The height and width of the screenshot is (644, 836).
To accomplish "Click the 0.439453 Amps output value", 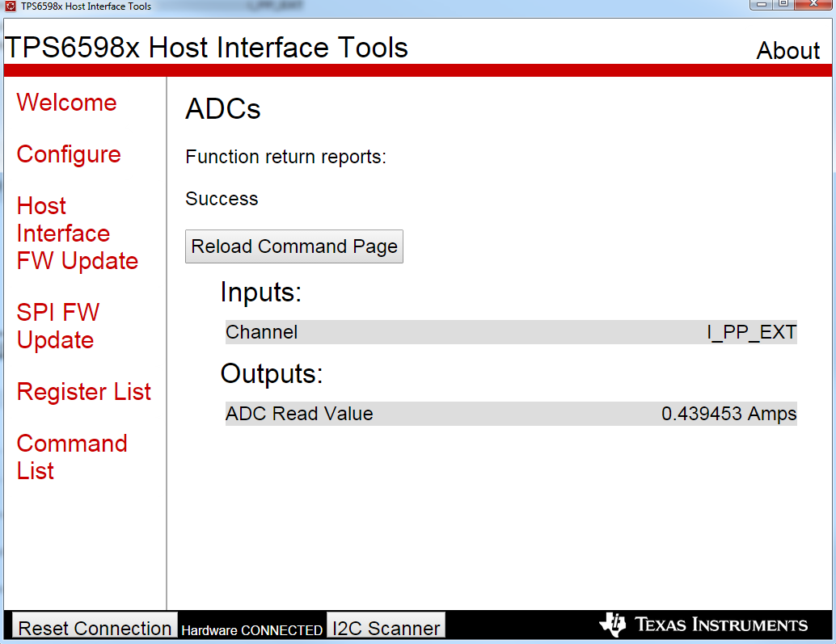I will coord(728,414).
